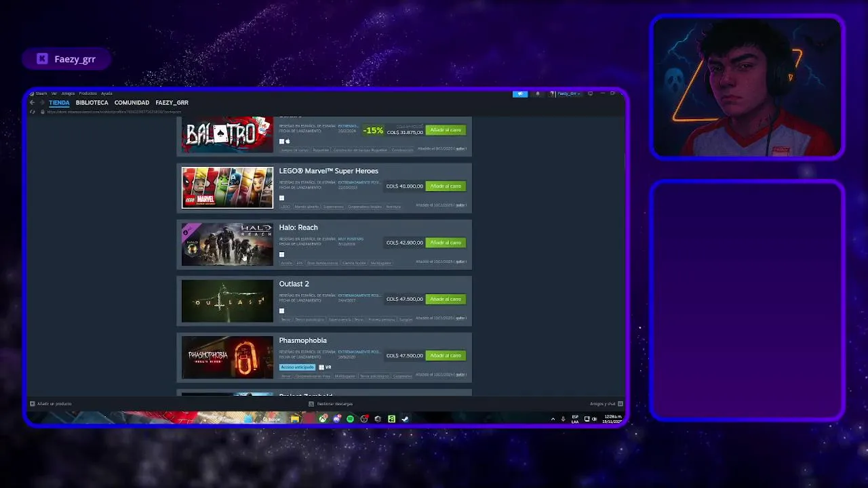Screen dimensions: 868x488
Task: Show hidden system tray icons chevron
Action: tap(553, 419)
